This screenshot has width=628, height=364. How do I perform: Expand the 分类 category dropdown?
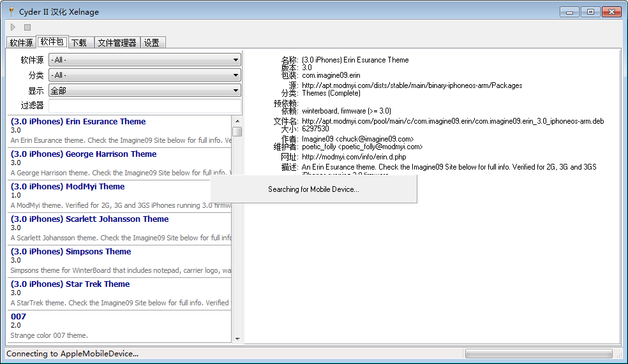[x=144, y=75]
